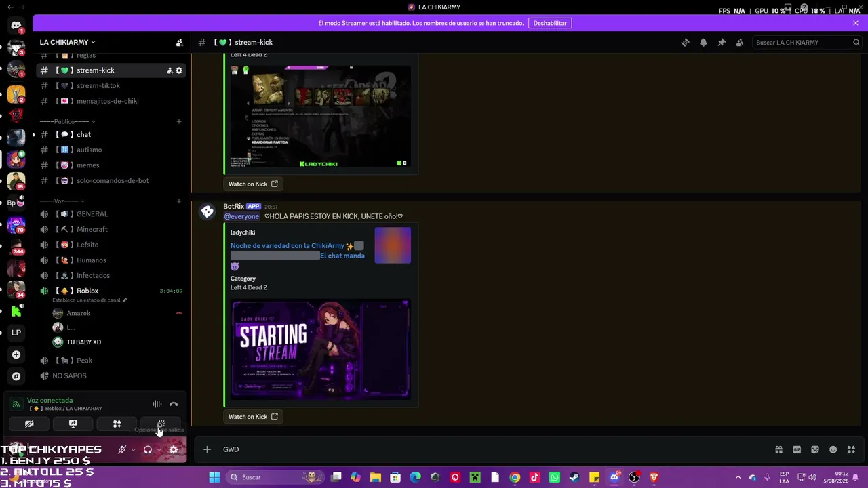Add a server with plus icon
The width and height of the screenshot is (868, 488).
point(16,354)
